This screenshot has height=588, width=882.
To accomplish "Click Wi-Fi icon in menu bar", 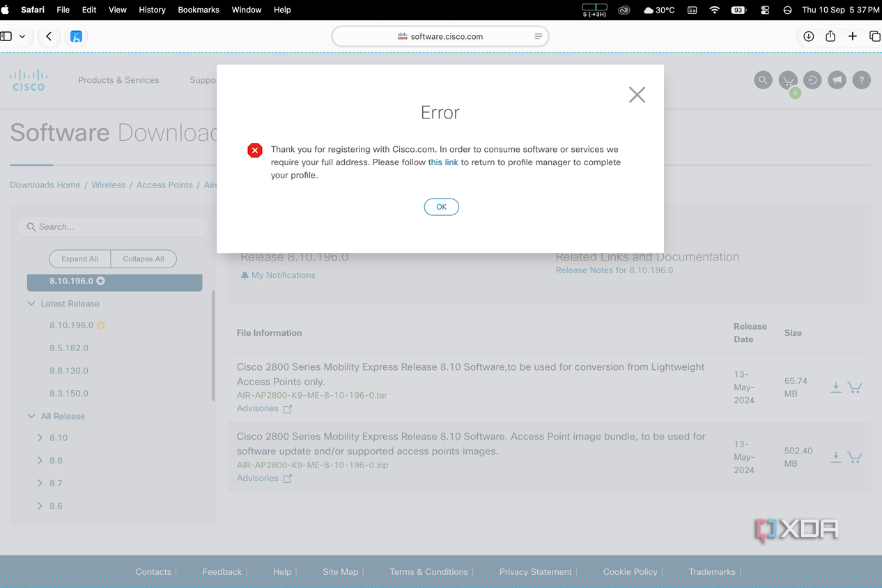I will pyautogui.click(x=714, y=10).
